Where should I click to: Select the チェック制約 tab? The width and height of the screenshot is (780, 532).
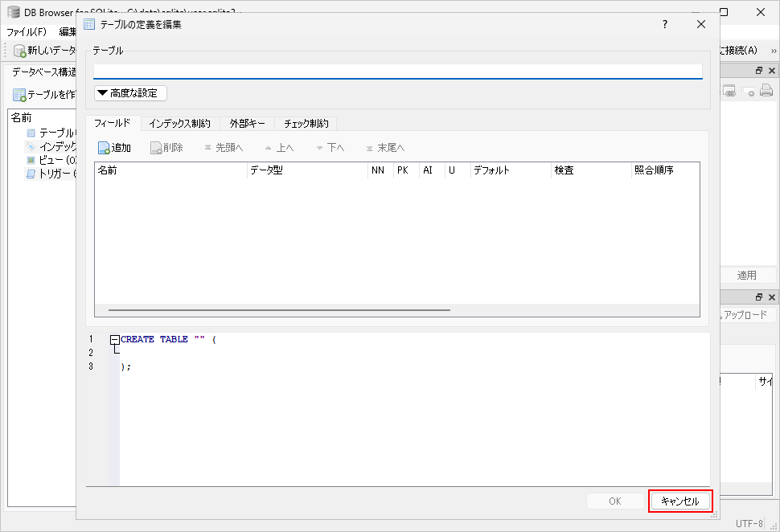point(306,124)
